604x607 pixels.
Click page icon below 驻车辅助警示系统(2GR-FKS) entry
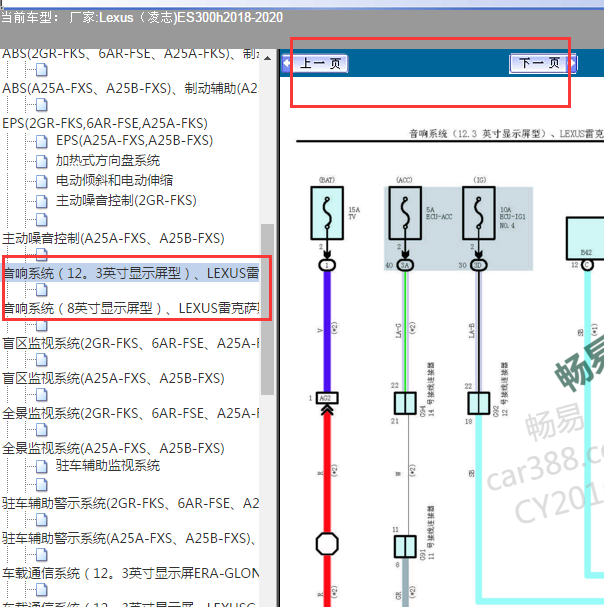[x=41, y=520]
